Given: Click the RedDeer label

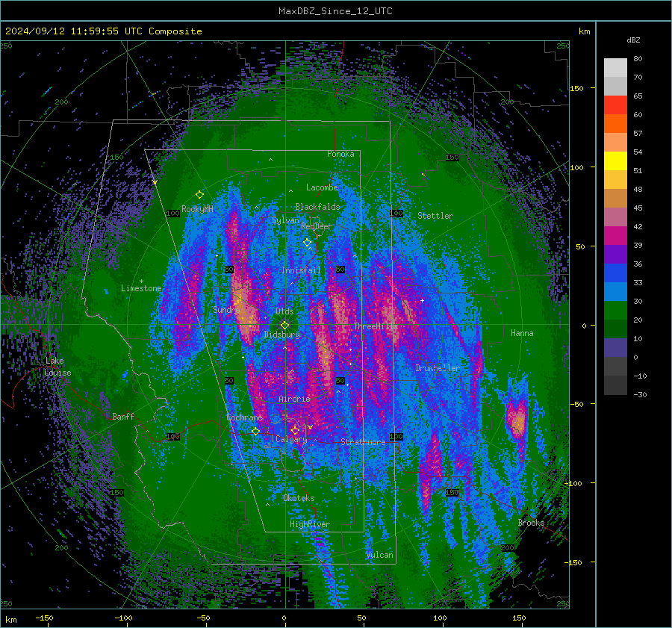Looking at the screenshot, I should 317,226.
